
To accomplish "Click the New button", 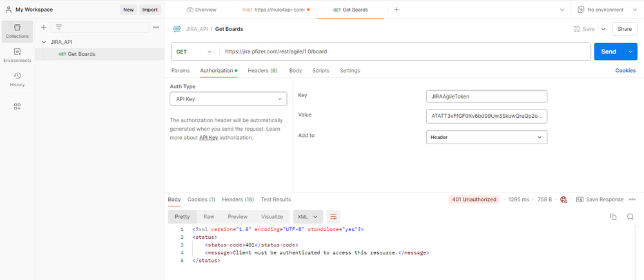I will (x=128, y=10).
